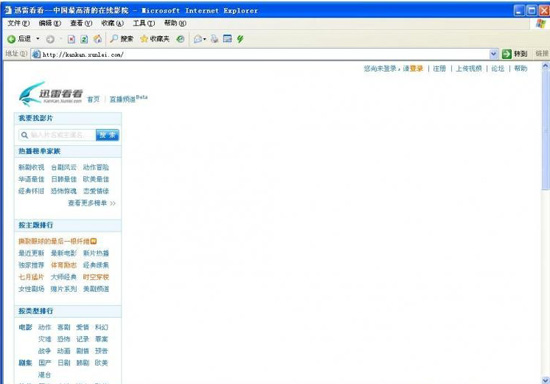Click the Stop loading icon

[x=71, y=39]
